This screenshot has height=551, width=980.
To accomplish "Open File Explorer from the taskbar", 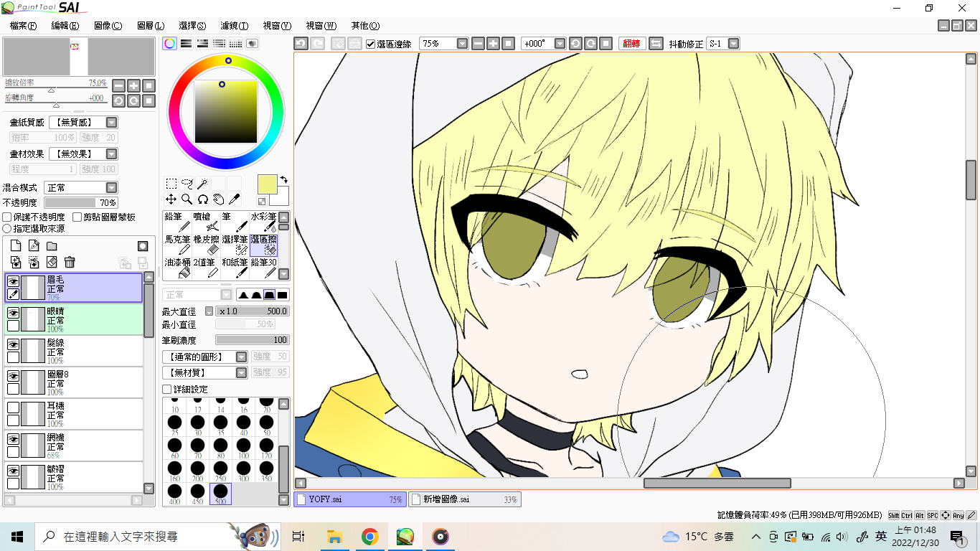I will [334, 537].
